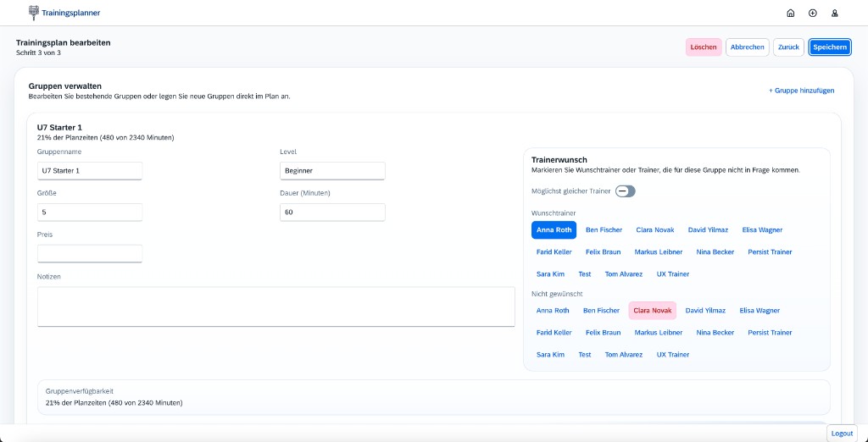
Task: Mark Tom Alvarez as Nicht gewünscht
Action: (623, 355)
